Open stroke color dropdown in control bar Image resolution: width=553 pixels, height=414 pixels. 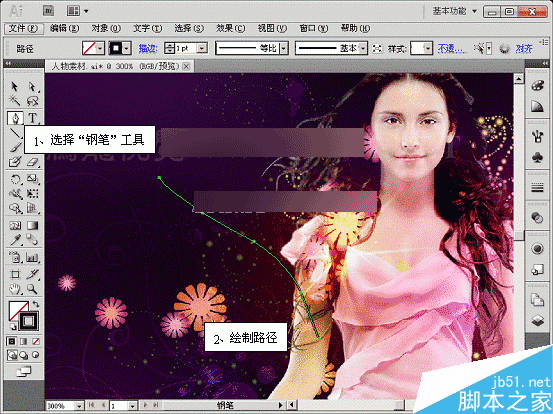tap(127, 48)
